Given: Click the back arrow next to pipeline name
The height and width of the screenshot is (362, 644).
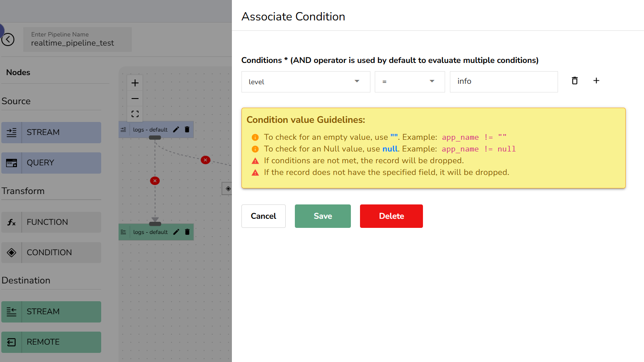Looking at the screenshot, I should [8, 39].
